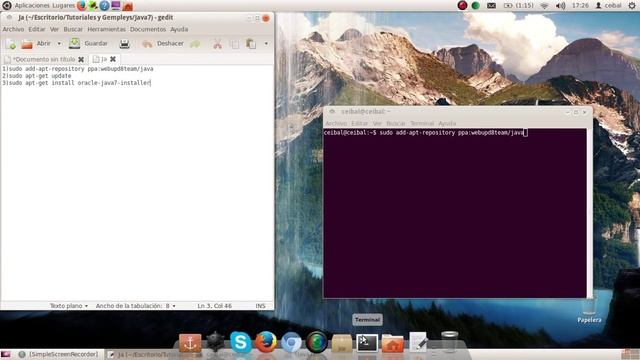Click the red record indicator icon
The height and width of the screenshot is (360, 640).
tap(462, 5)
